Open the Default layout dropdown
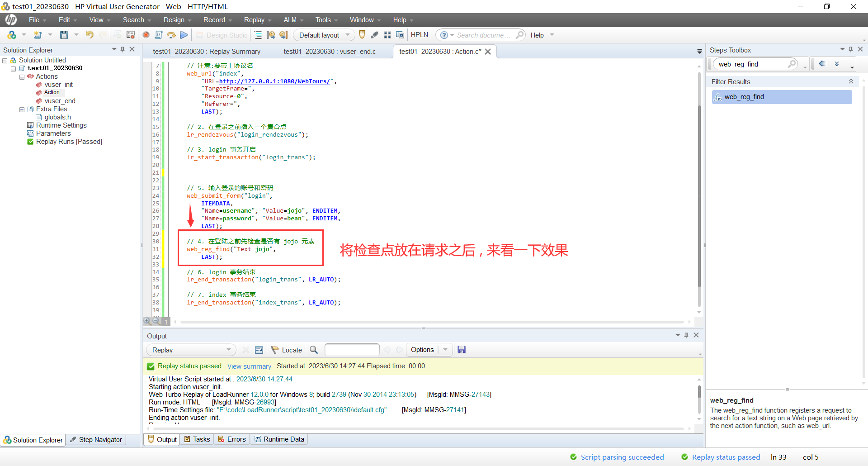The width and height of the screenshot is (868, 466). pos(324,35)
